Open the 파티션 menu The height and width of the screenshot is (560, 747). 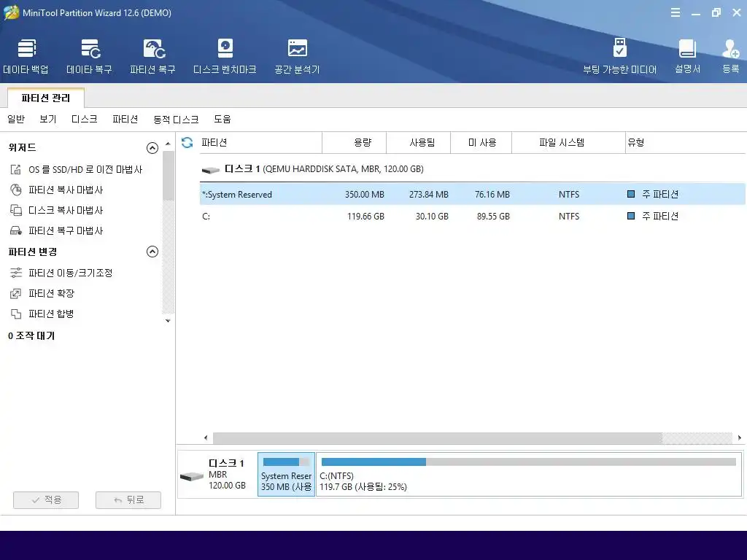tap(125, 119)
